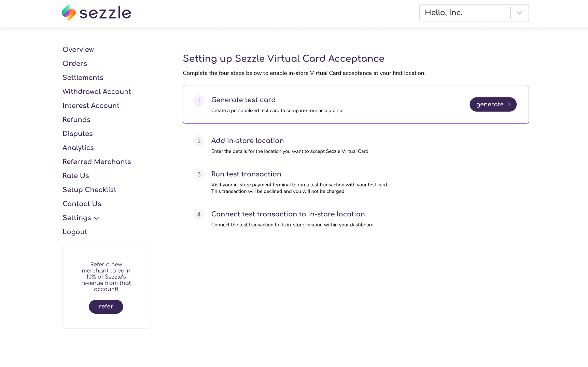
Task: Open the Hello, Inc. selector chevron arrow
Action: pos(519,13)
